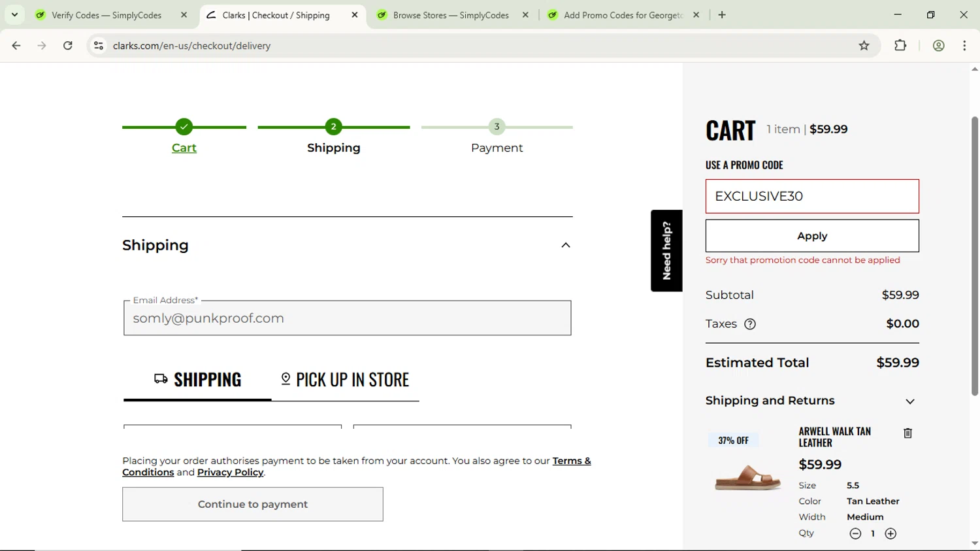Screen dimensions: 980x551
Task: Select the SHIPPING delivery tab
Action: [198, 380]
